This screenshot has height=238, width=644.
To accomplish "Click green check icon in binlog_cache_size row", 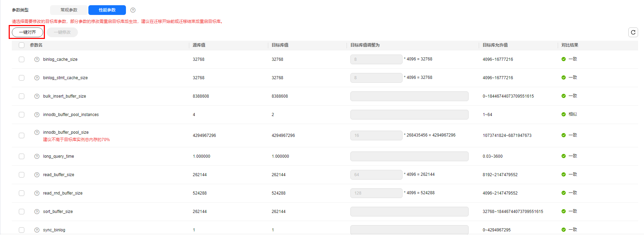I will [x=564, y=59].
